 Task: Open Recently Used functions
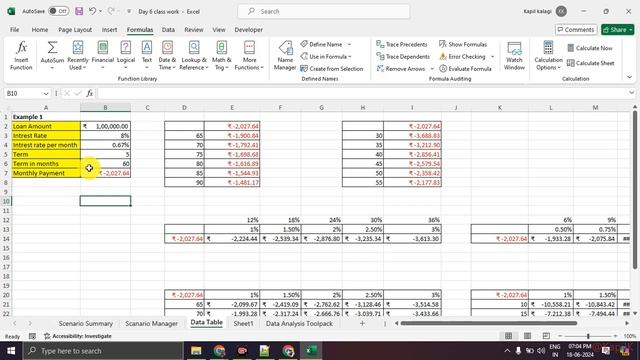78,56
